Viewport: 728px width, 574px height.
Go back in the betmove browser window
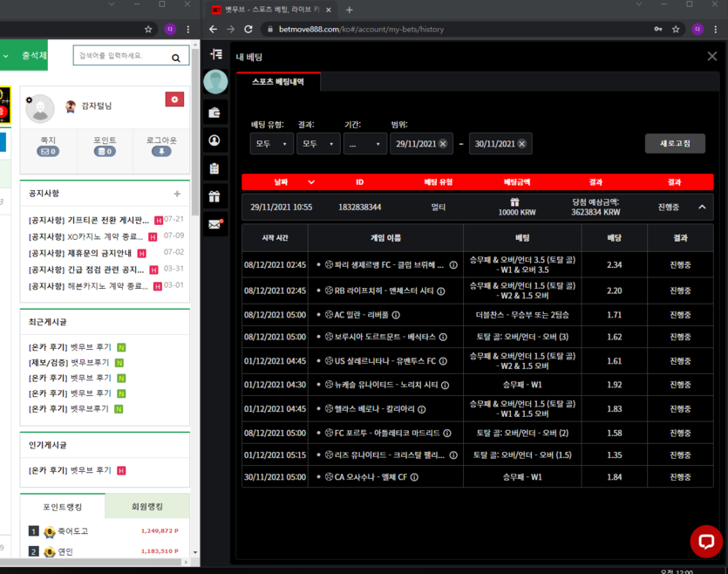point(213,30)
